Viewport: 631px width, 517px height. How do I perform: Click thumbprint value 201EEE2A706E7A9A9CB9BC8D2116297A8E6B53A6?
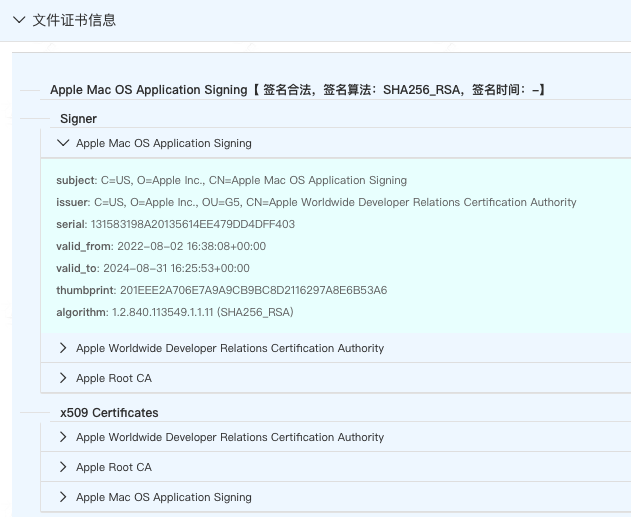coord(254,290)
